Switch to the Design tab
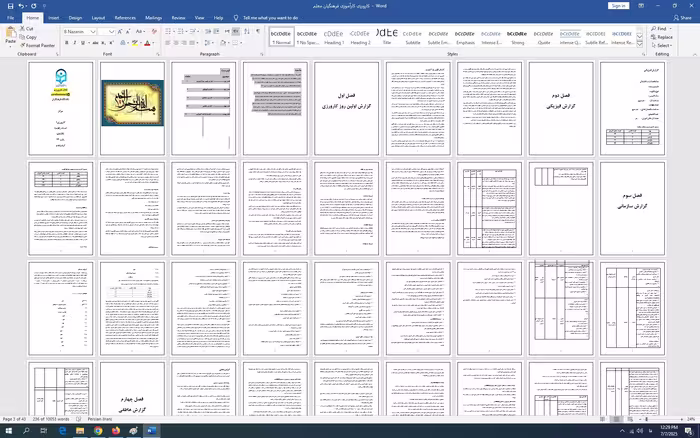The height and width of the screenshot is (438, 700). click(75, 18)
